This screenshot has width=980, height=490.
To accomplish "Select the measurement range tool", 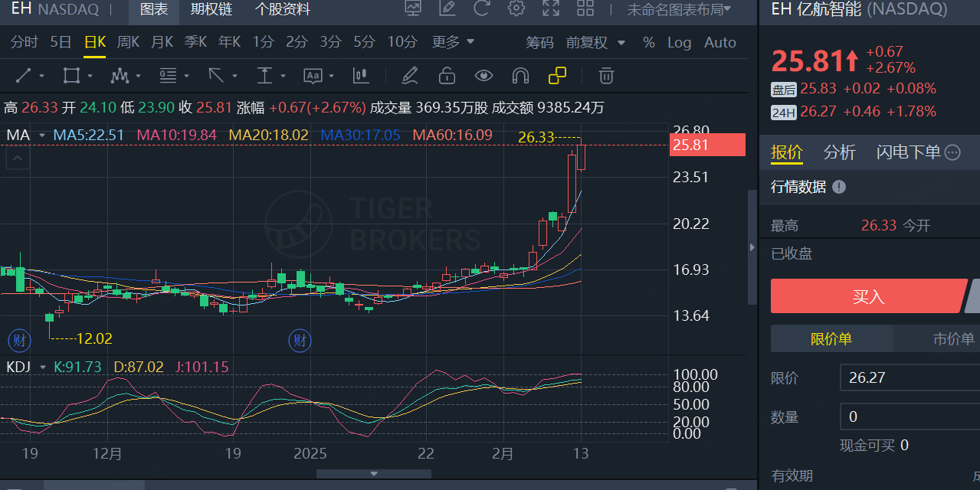I will 264,76.
